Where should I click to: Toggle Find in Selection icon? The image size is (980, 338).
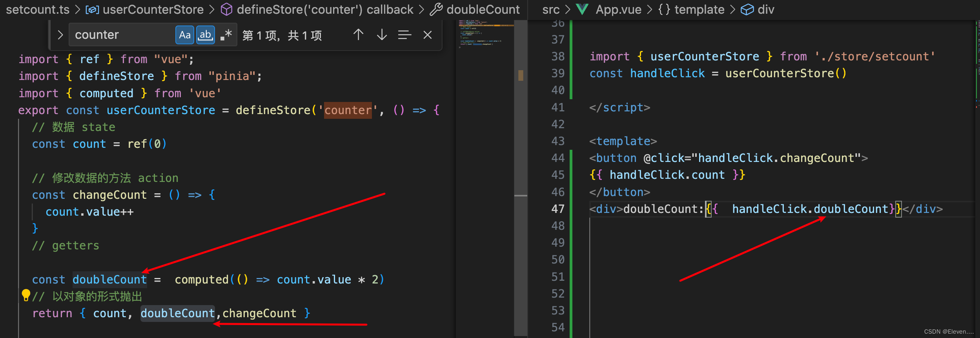point(404,35)
